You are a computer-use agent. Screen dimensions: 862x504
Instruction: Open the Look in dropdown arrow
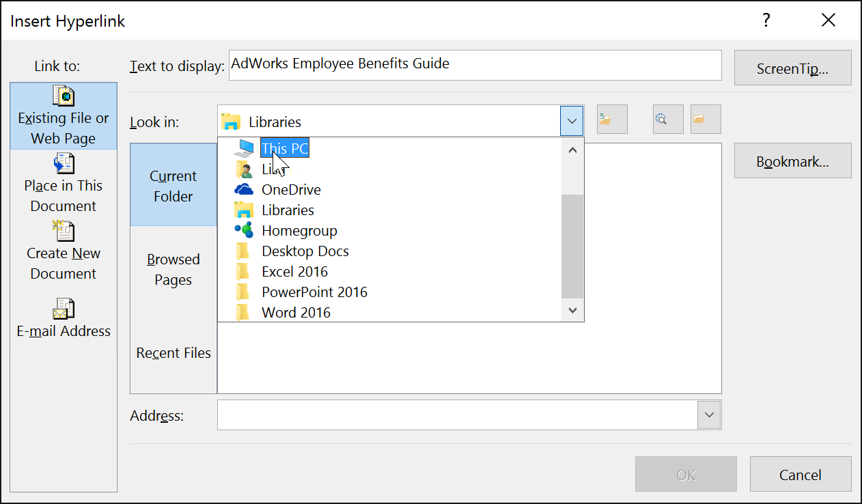tap(572, 120)
